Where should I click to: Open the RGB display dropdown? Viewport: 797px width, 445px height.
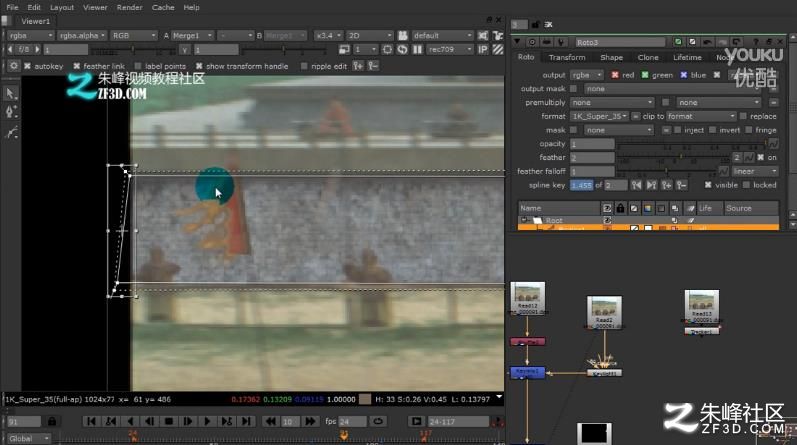coord(133,36)
